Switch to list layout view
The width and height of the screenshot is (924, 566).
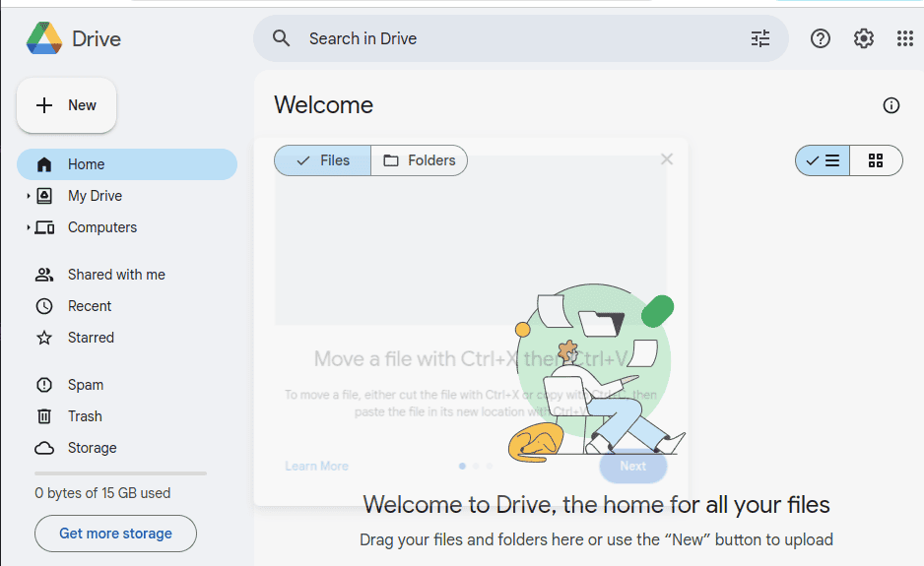point(823,160)
